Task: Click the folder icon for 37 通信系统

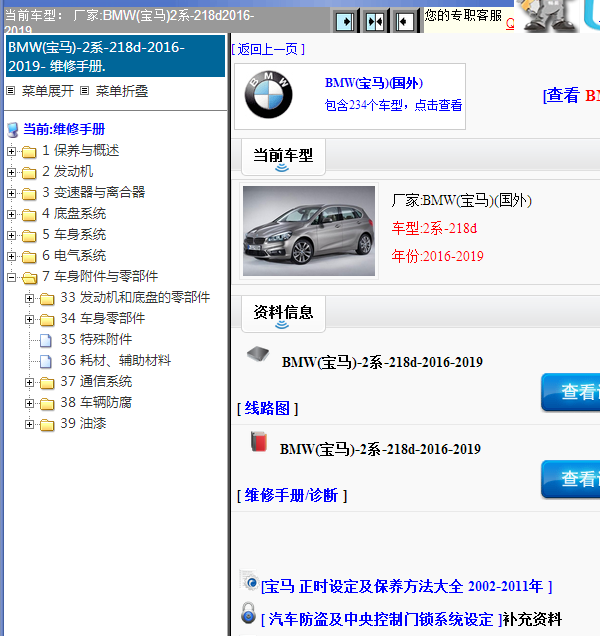Action: [x=47, y=382]
